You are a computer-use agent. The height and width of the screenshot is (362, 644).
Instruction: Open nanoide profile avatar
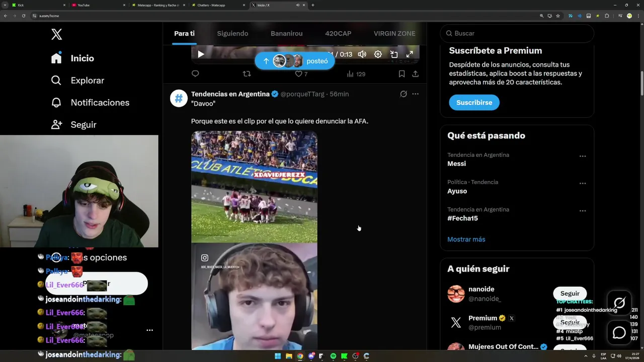tap(456, 294)
